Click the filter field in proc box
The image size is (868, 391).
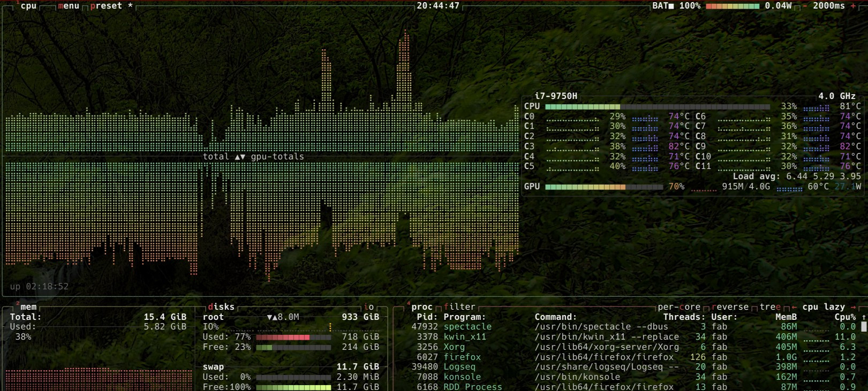point(459,307)
